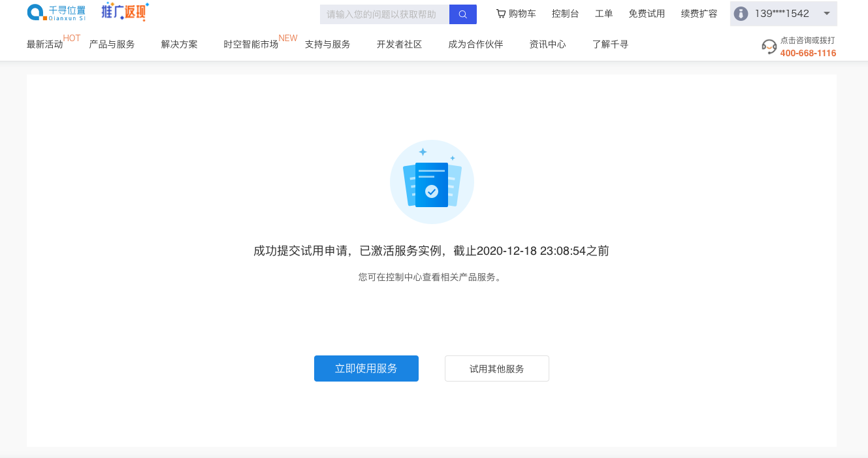Go to 开发者社区

[x=399, y=44]
